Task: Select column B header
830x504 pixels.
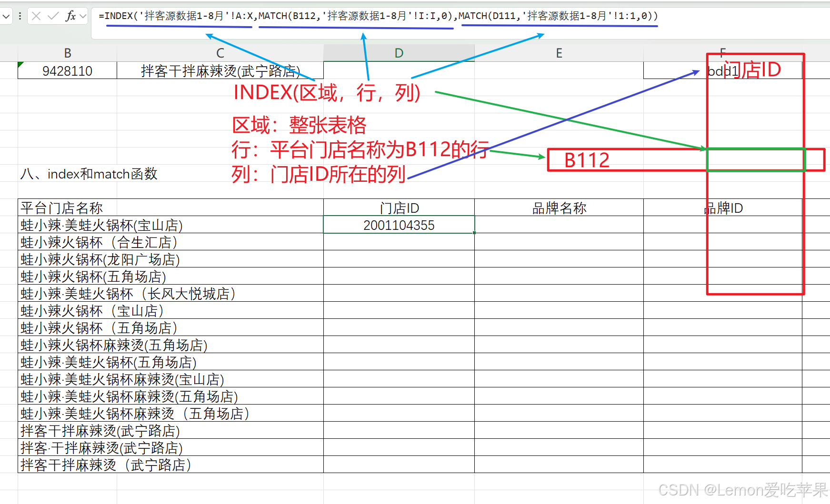Action: [68, 53]
